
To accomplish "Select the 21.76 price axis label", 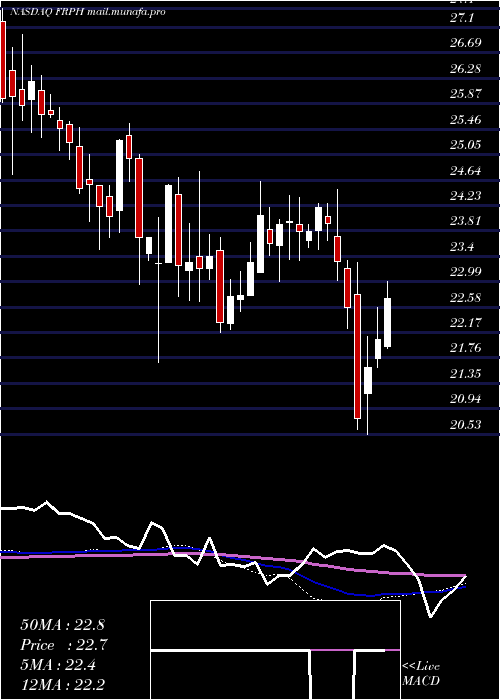I will point(466,348).
